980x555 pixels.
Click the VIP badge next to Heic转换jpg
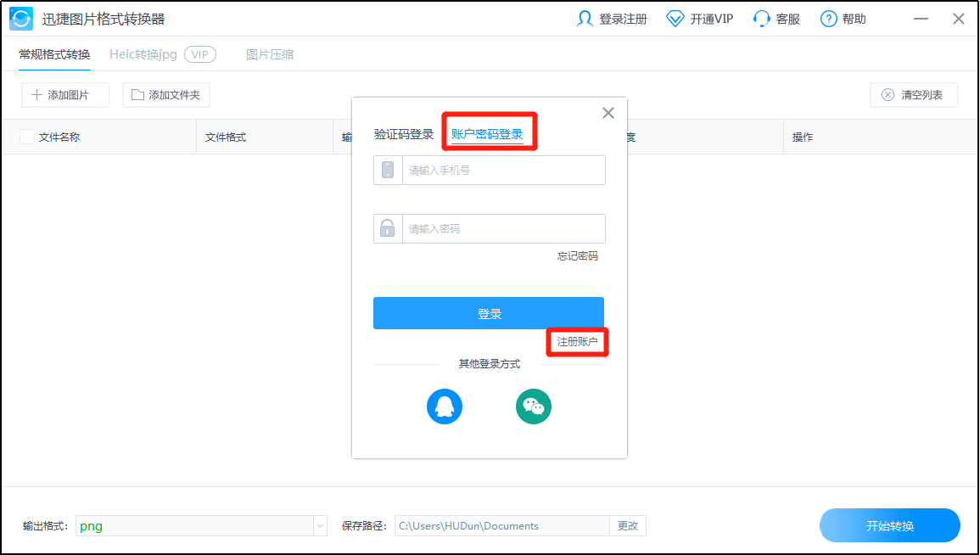point(200,54)
